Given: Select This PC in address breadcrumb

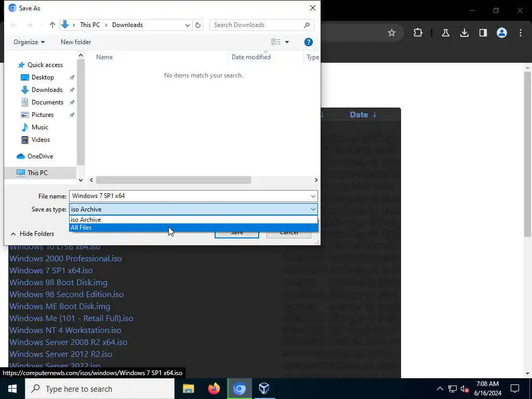Looking at the screenshot, I should point(90,25).
